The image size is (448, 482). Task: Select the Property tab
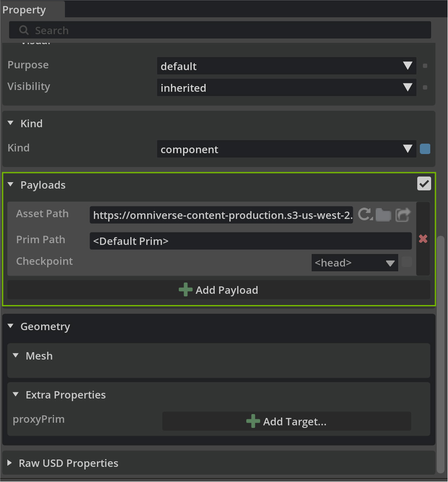click(x=25, y=10)
